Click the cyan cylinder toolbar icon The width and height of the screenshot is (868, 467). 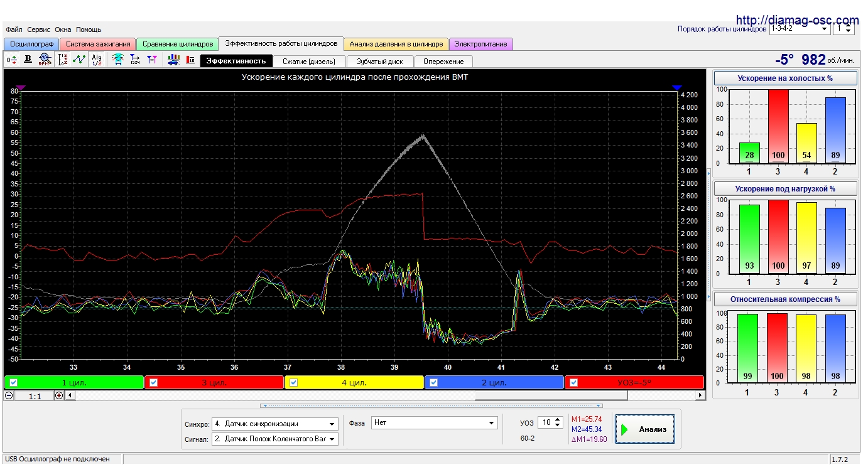coord(117,60)
